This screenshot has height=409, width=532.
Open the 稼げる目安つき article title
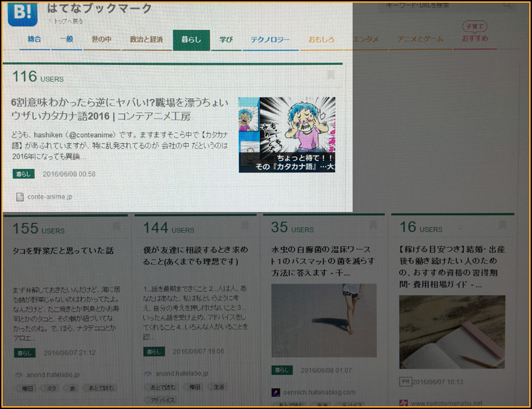click(x=452, y=267)
